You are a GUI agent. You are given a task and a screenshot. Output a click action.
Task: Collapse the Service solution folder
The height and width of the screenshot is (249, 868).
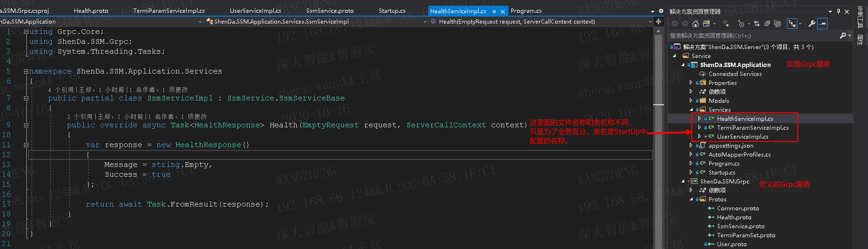[674, 56]
